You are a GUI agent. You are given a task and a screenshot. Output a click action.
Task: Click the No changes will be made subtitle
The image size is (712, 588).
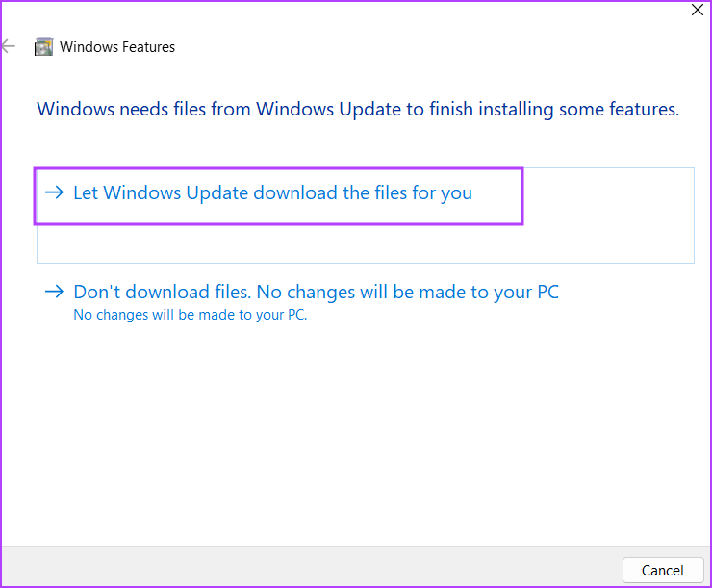point(191,315)
